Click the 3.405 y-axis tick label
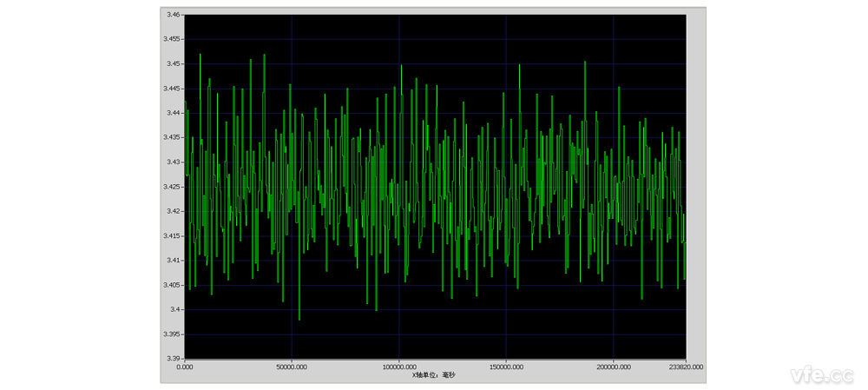This screenshot has width=868, height=390. click(172, 284)
